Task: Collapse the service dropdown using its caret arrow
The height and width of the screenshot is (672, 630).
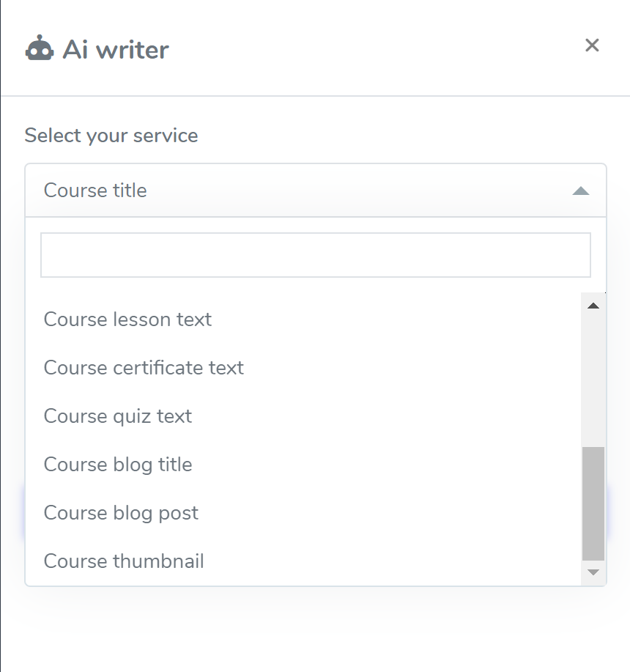Action: click(580, 191)
